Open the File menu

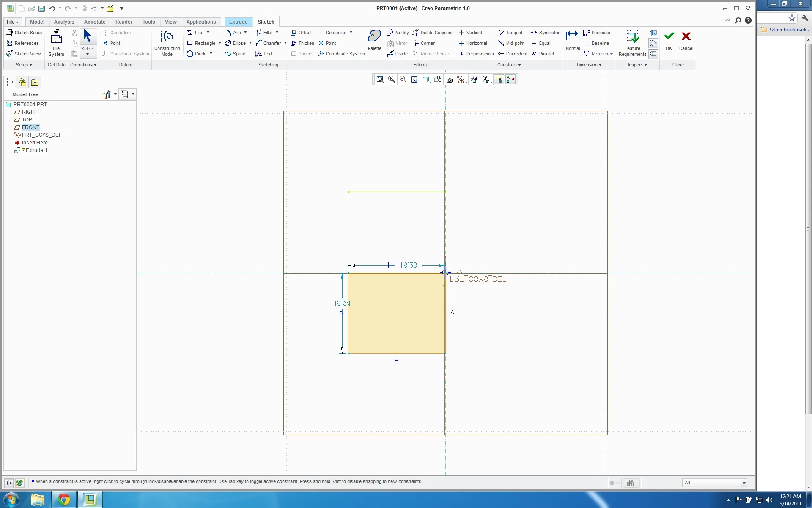click(12, 22)
